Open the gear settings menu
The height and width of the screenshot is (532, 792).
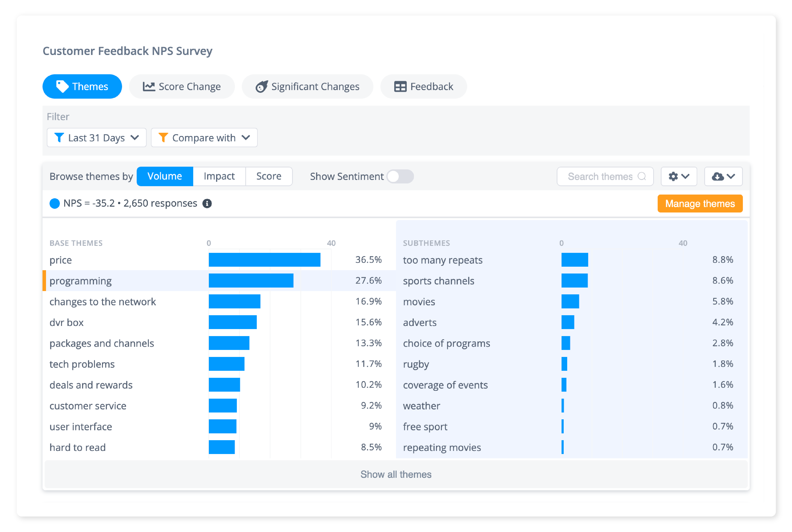tap(678, 176)
